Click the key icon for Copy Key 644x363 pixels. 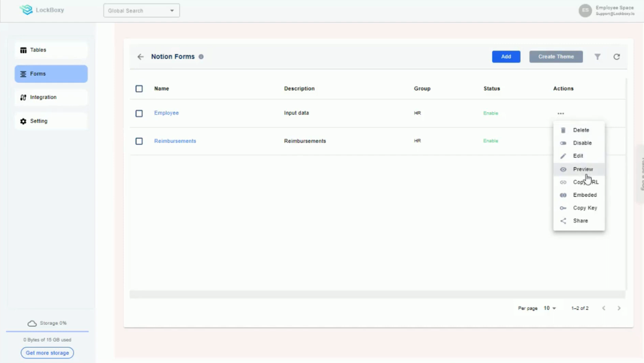[563, 208]
